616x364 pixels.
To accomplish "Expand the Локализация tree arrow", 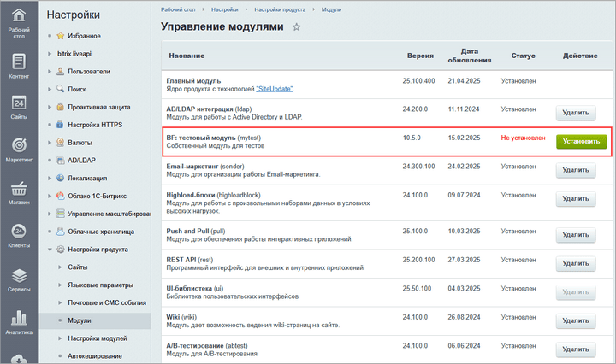I will (x=50, y=178).
